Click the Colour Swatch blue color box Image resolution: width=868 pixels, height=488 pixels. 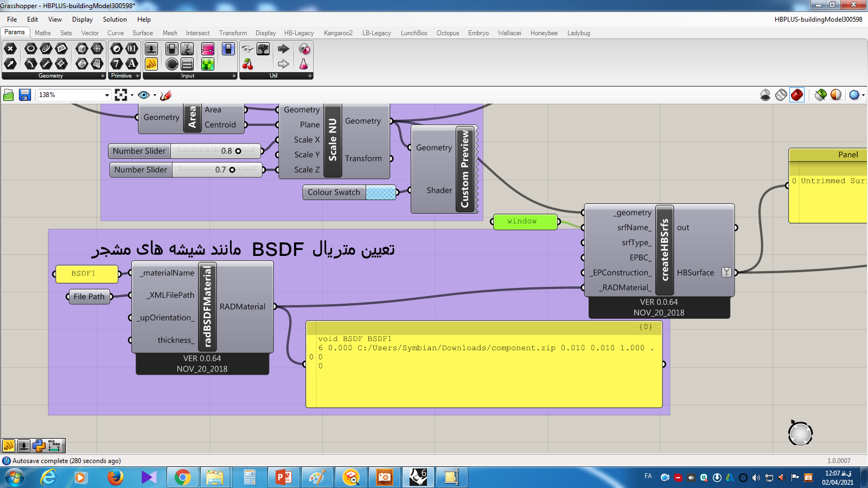tap(381, 192)
